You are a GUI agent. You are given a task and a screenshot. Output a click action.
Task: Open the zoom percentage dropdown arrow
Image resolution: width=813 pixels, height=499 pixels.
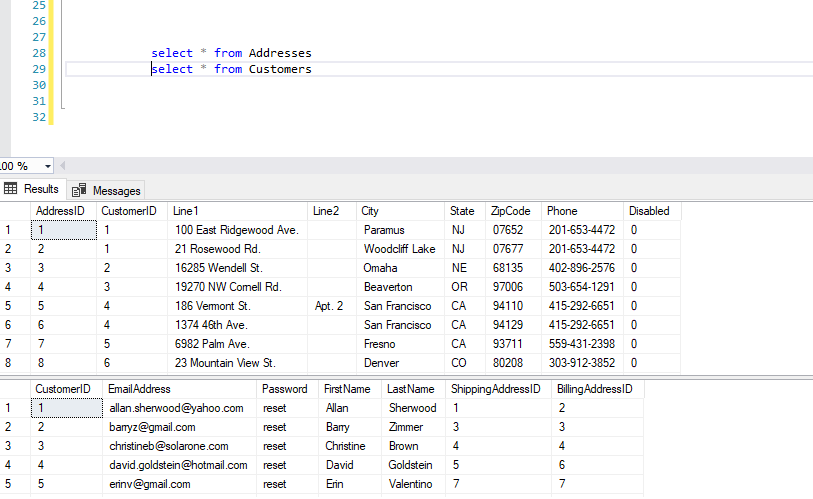point(48,167)
